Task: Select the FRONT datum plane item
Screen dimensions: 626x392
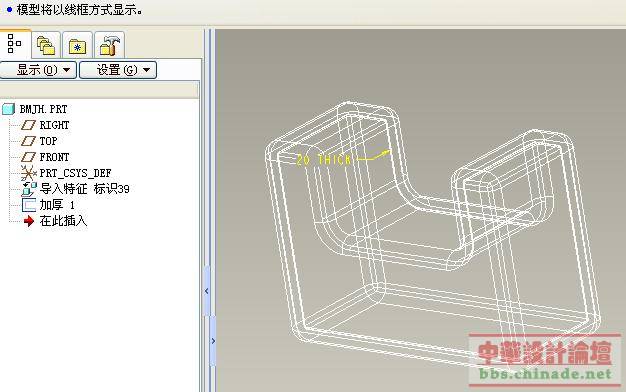Action: point(54,157)
